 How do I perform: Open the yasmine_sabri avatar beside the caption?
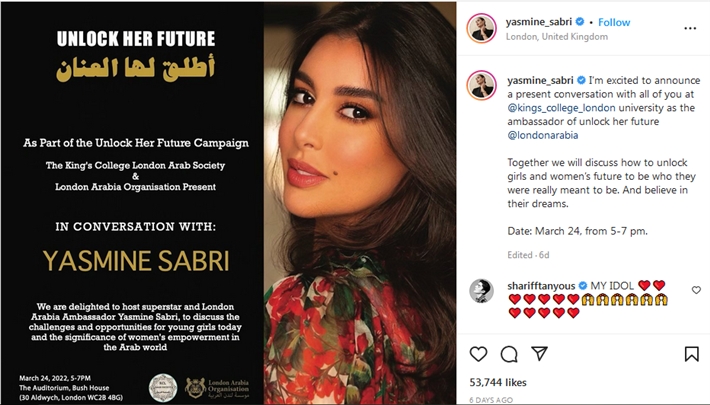pyautogui.click(x=482, y=85)
